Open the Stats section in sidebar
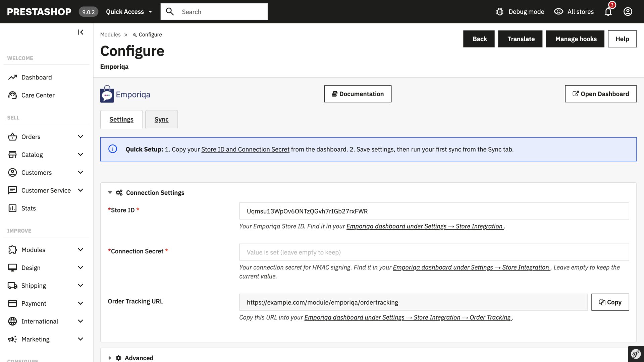This screenshot has width=644, height=362. click(x=29, y=208)
